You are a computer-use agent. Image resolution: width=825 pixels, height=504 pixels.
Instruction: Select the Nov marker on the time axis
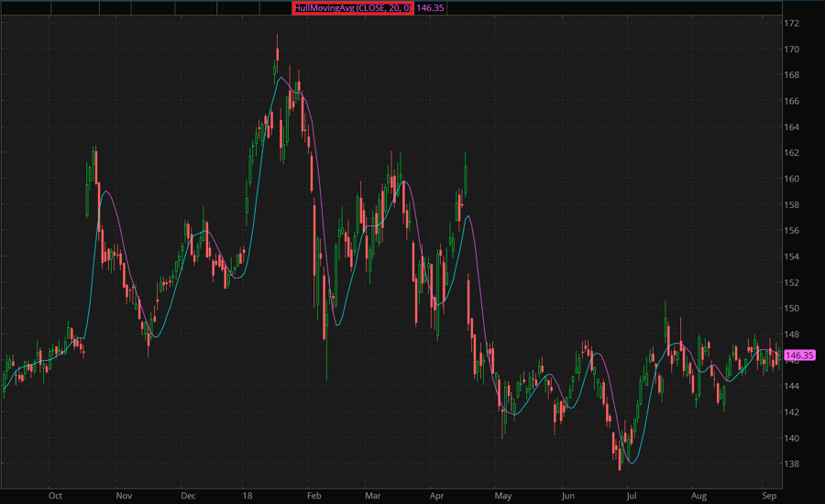124,496
